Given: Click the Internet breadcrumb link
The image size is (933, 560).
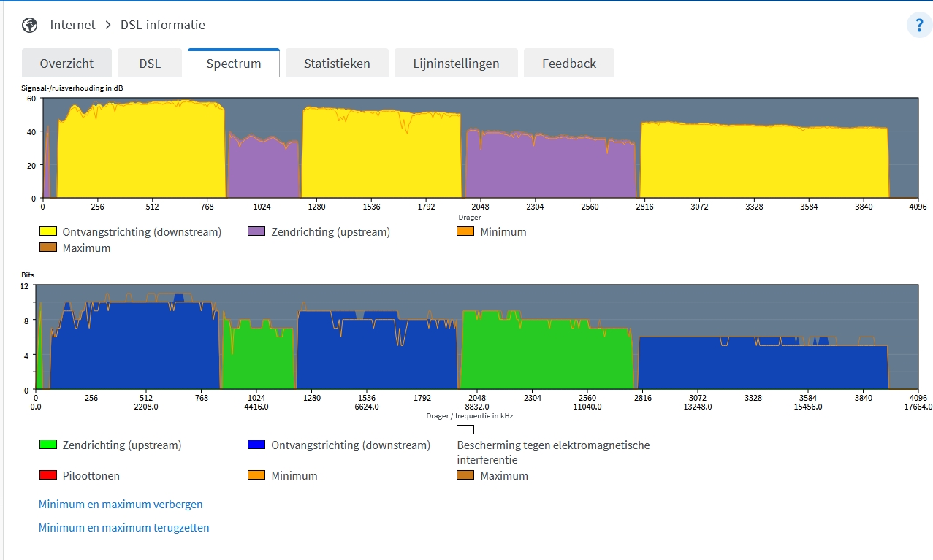Looking at the screenshot, I should [72, 25].
